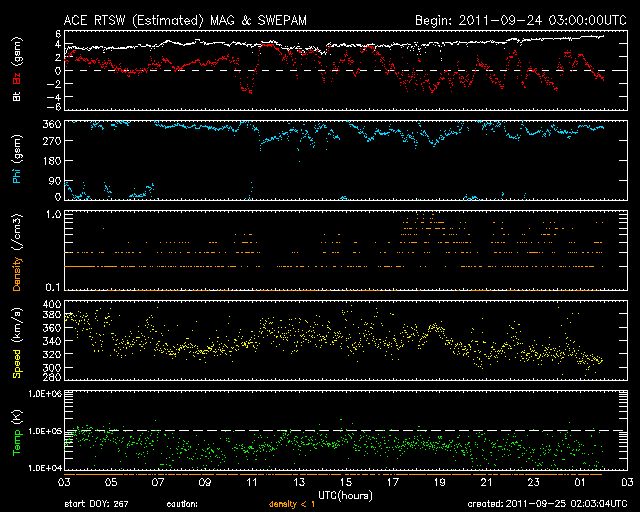Screen dimensions: 640x512
Task: Click the Density (/cm3) axis label
Action: 16,254
